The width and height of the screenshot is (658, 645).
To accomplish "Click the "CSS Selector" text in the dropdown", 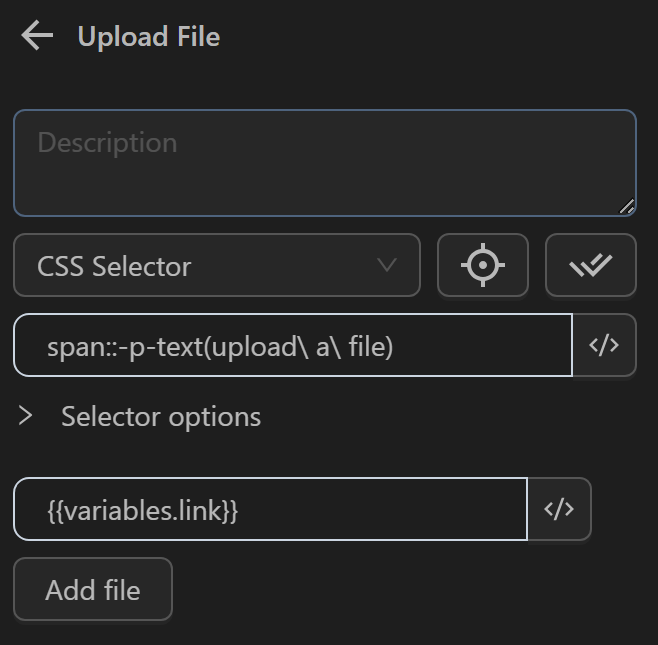I will 114,267.
